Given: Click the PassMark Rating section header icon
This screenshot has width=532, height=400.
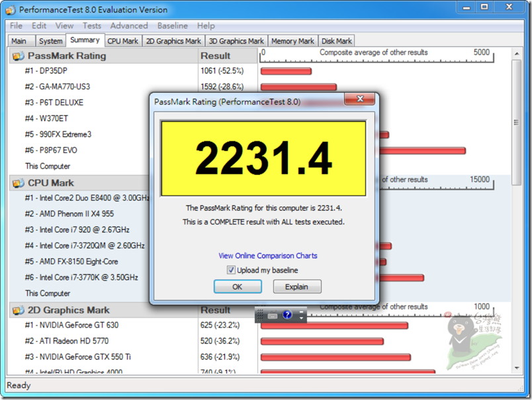Looking at the screenshot, I should pyautogui.click(x=17, y=56).
